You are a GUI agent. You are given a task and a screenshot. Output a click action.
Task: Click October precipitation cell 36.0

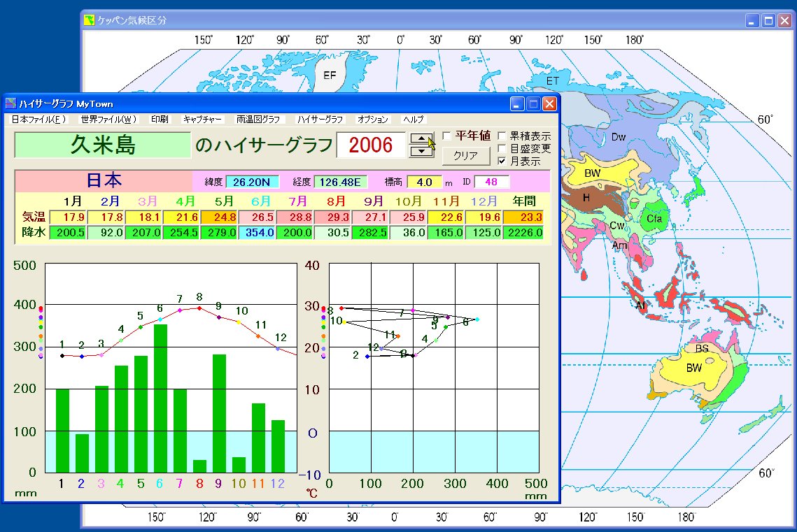(408, 233)
